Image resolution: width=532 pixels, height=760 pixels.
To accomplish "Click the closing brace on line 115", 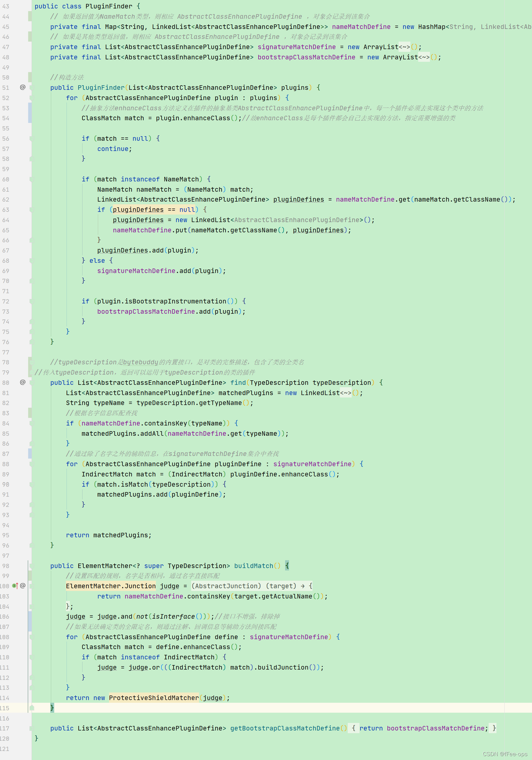I will click(52, 708).
